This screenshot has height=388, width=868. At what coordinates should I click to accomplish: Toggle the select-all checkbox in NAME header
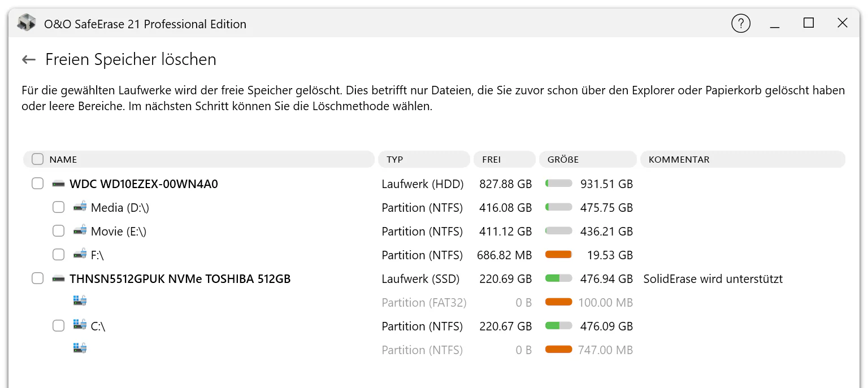(37, 159)
